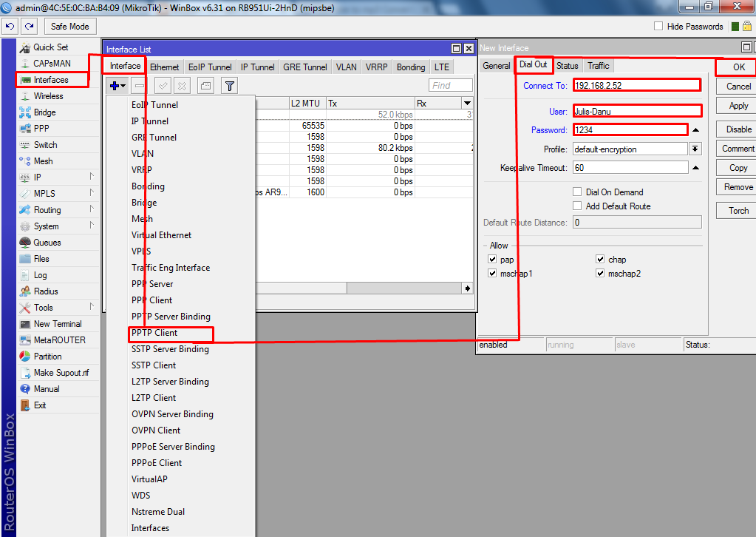This screenshot has height=537, width=756.
Task: Open Radius in the sidebar
Action: point(45,291)
